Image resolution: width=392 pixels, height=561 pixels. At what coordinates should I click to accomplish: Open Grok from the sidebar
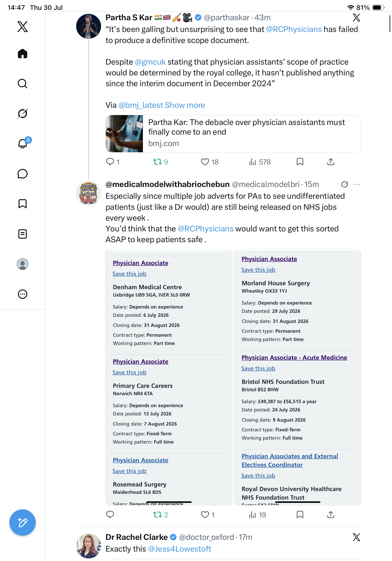[x=23, y=113]
